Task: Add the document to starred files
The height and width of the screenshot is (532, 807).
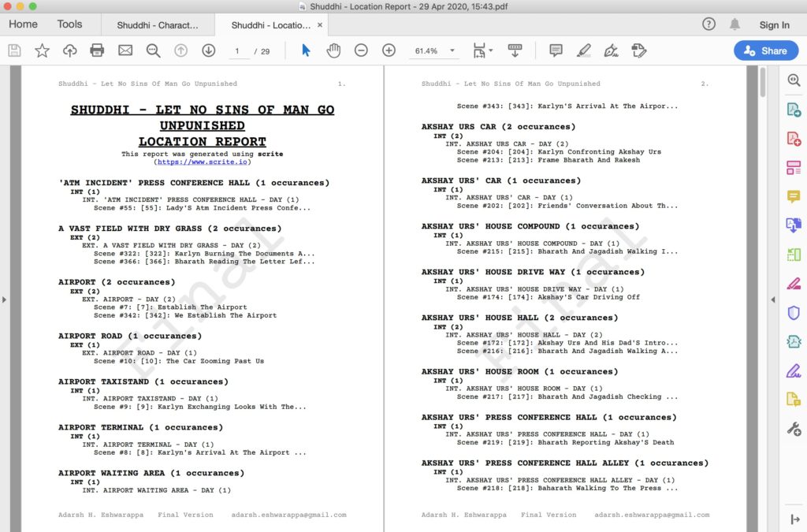Action: pyautogui.click(x=43, y=50)
